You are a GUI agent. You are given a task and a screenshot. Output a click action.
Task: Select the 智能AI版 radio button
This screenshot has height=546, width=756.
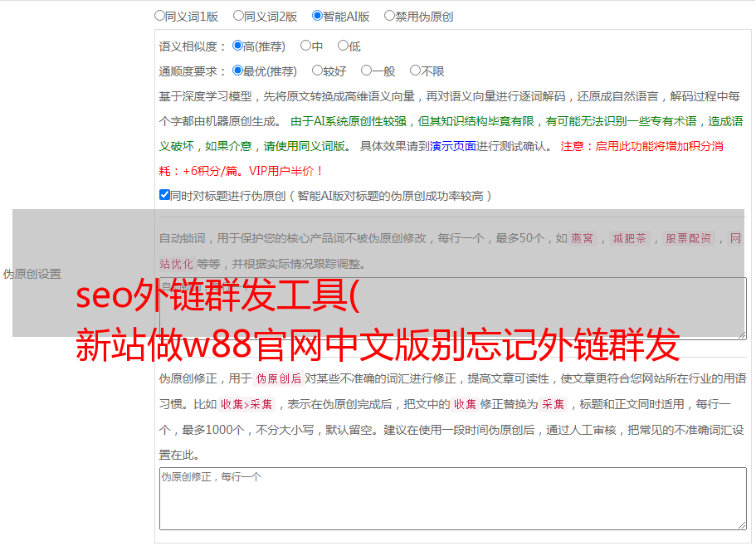pyautogui.click(x=317, y=16)
